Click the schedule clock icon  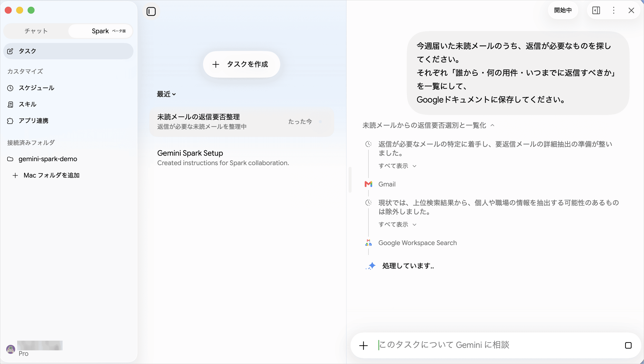[x=10, y=88]
